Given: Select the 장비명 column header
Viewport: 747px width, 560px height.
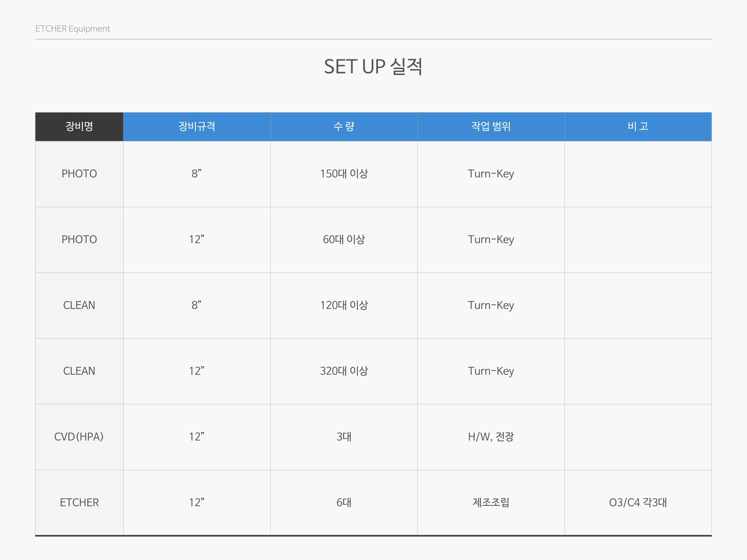Looking at the screenshot, I should (79, 127).
